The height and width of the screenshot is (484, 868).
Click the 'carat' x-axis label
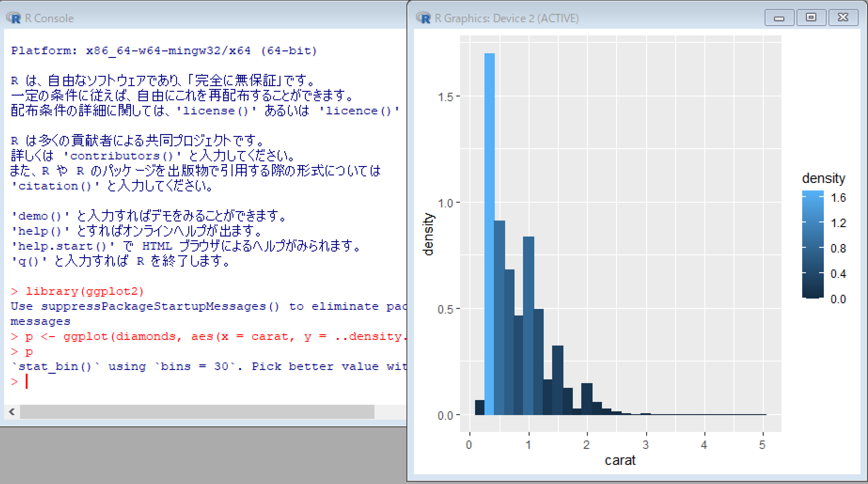pyautogui.click(x=620, y=460)
